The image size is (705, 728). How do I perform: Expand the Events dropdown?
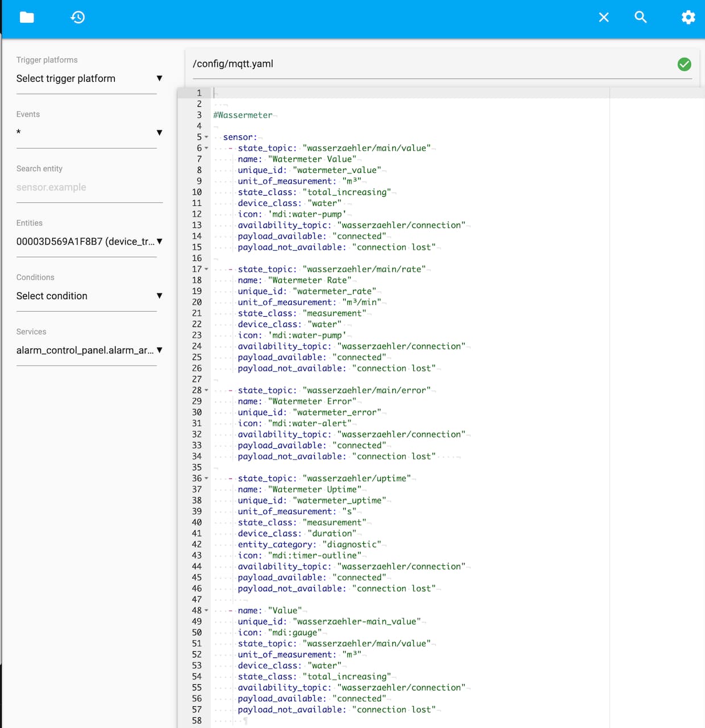pyautogui.click(x=89, y=133)
